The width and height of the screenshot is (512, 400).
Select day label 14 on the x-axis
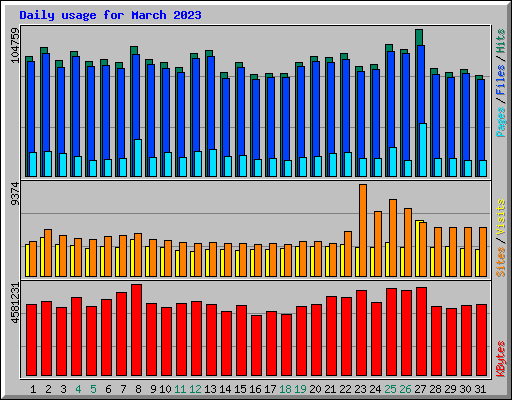(x=225, y=389)
